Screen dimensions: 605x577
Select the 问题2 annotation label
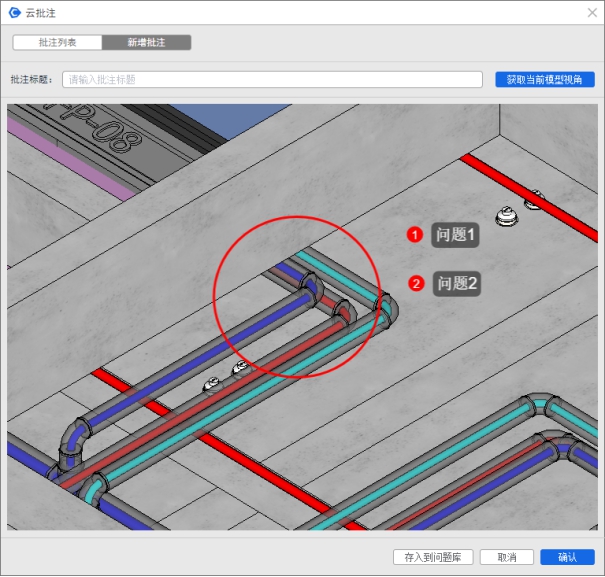(458, 284)
